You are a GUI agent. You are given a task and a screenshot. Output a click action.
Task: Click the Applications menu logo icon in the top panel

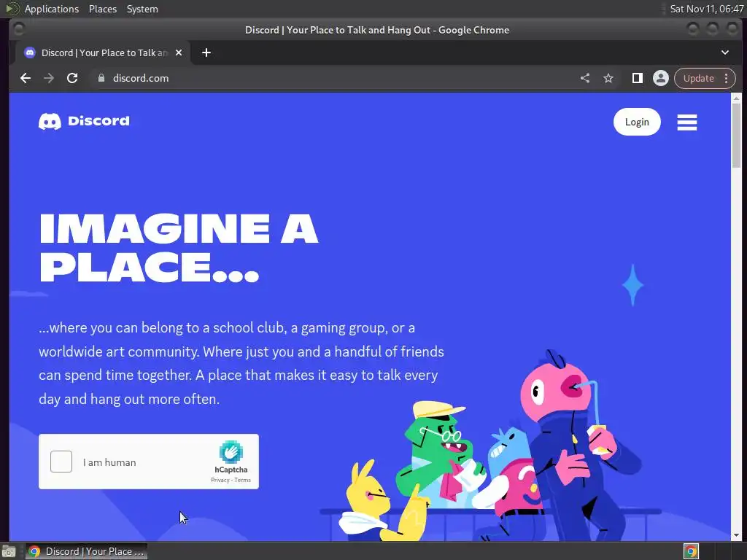(12, 9)
